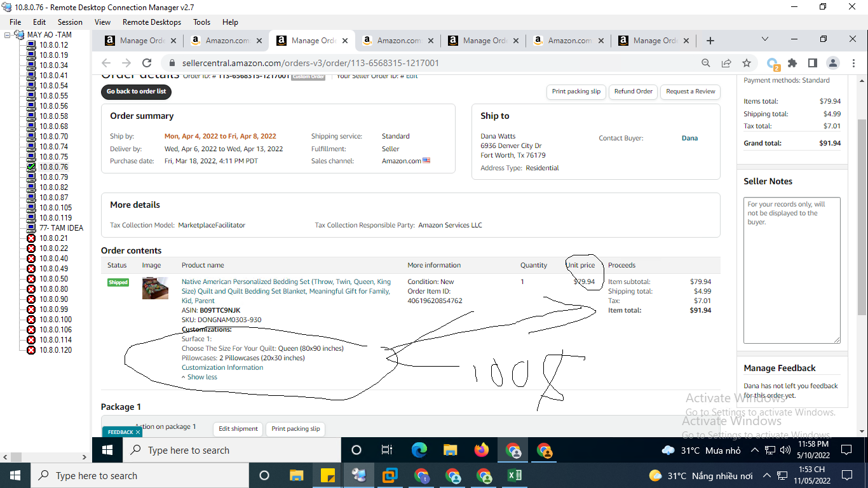Bookmark this page with the star icon
This screenshot has width=868, height=488.
click(x=747, y=63)
